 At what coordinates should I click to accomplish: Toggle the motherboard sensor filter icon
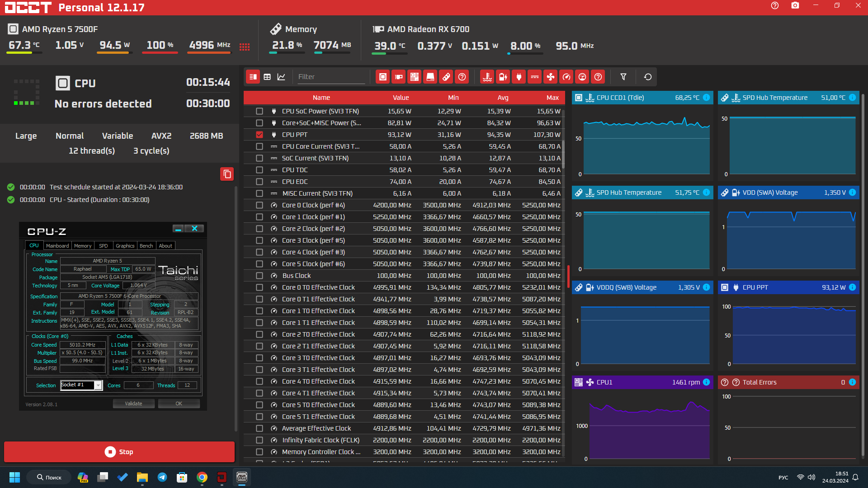[414, 77]
